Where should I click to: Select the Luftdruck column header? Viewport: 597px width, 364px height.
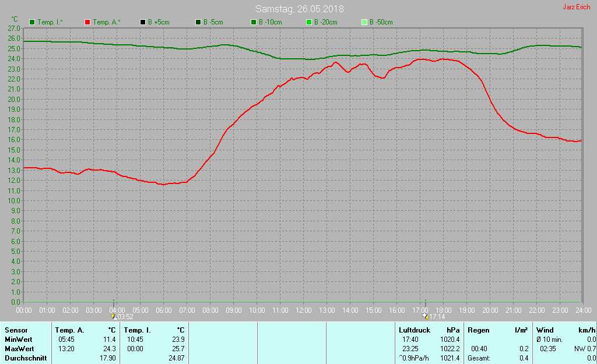click(x=415, y=330)
